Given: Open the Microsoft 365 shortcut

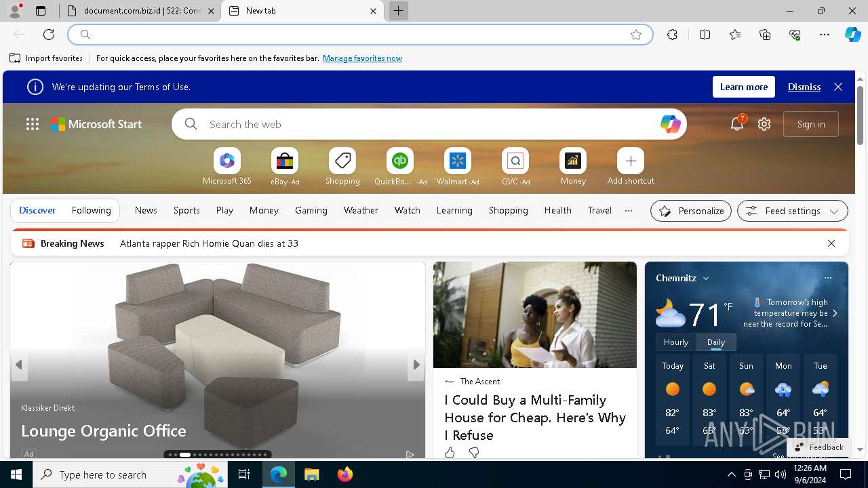Looking at the screenshot, I should [x=227, y=161].
